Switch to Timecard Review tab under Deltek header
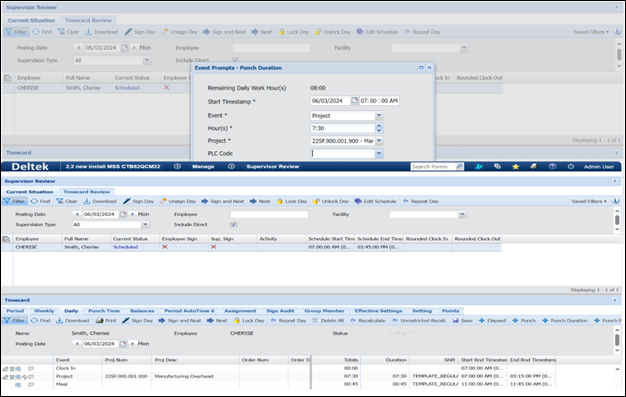Viewport: 626px width, 397px height. [86, 192]
